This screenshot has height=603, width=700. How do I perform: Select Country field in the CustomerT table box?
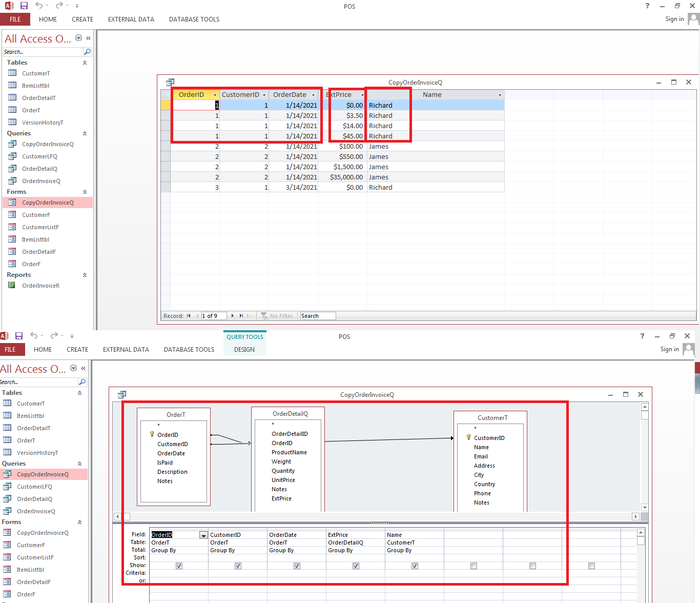point(484,484)
